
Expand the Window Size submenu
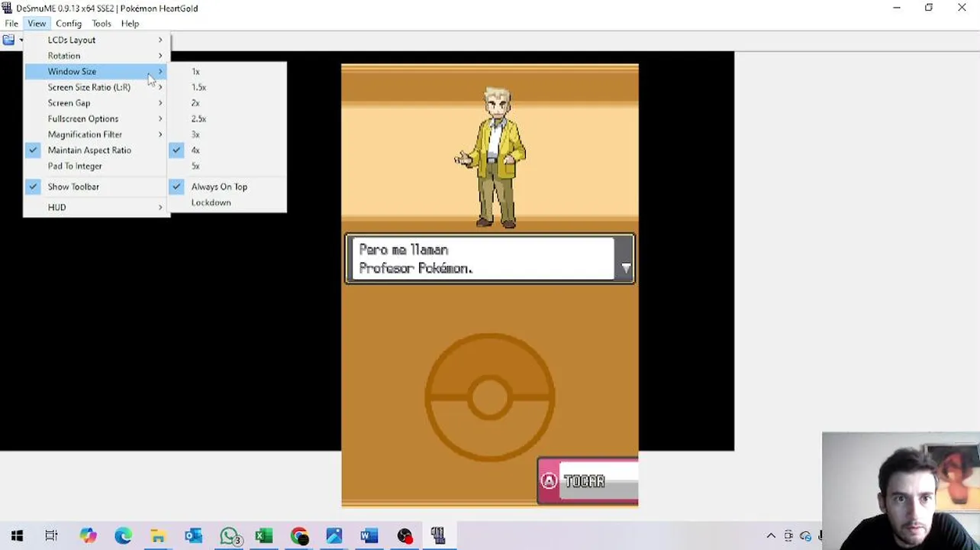(x=96, y=72)
